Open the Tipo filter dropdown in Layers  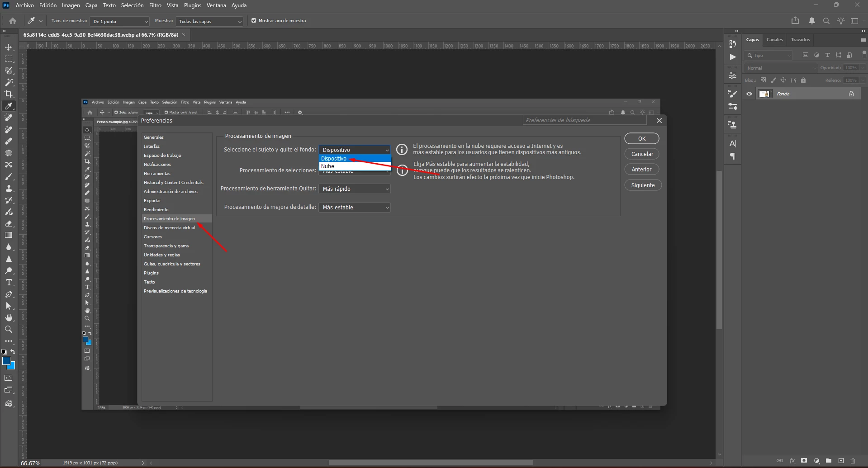pyautogui.click(x=768, y=55)
